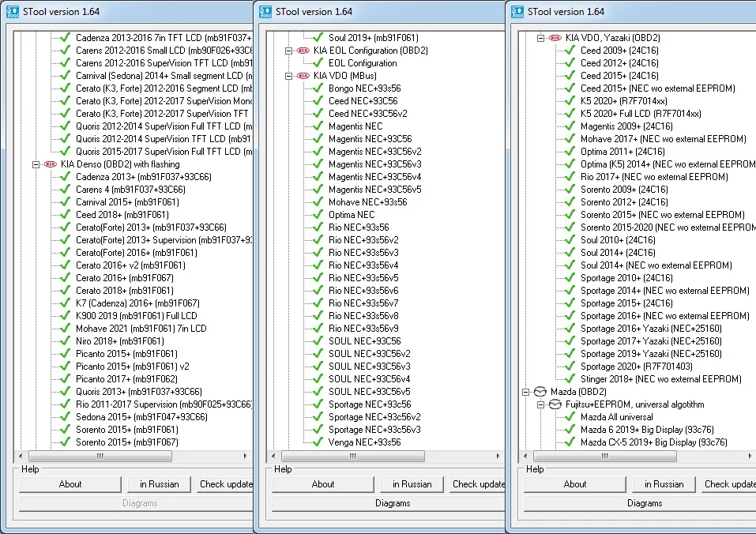Select 'Sportage 2017+ Yazaki (NEC+25160)'

(652, 341)
